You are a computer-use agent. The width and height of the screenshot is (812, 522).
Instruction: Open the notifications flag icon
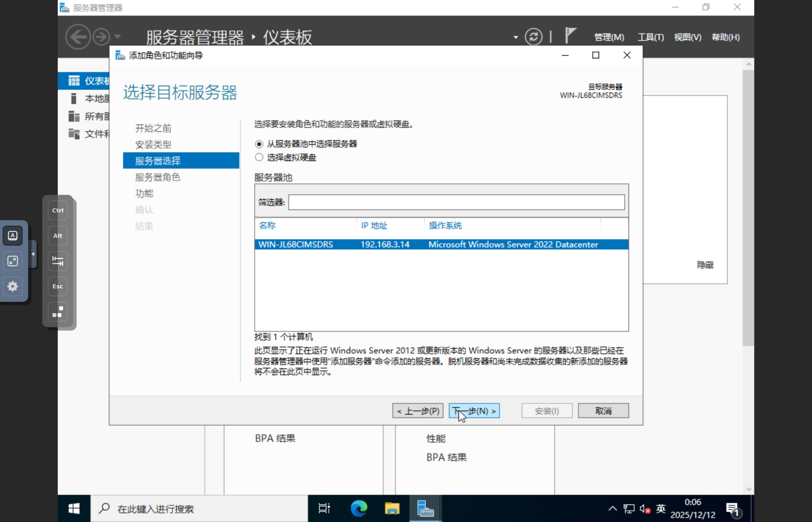click(570, 35)
